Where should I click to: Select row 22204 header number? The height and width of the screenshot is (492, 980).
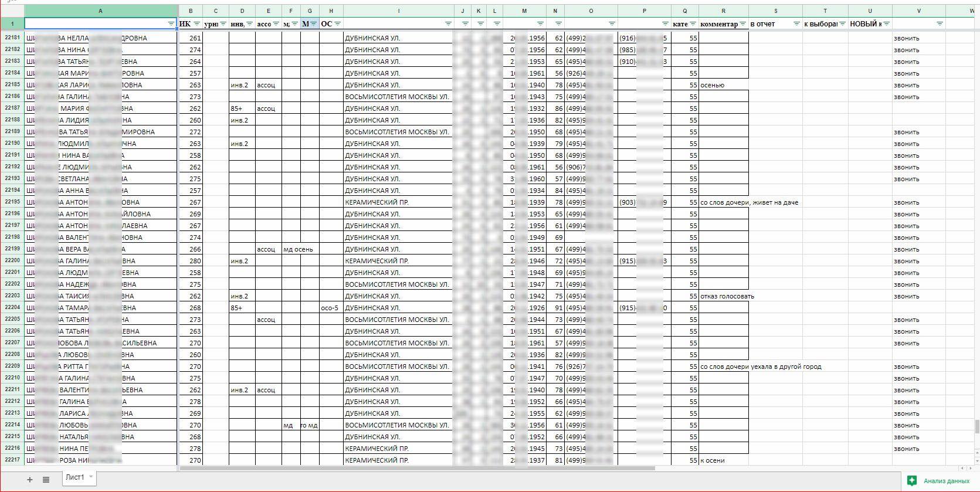click(x=12, y=308)
